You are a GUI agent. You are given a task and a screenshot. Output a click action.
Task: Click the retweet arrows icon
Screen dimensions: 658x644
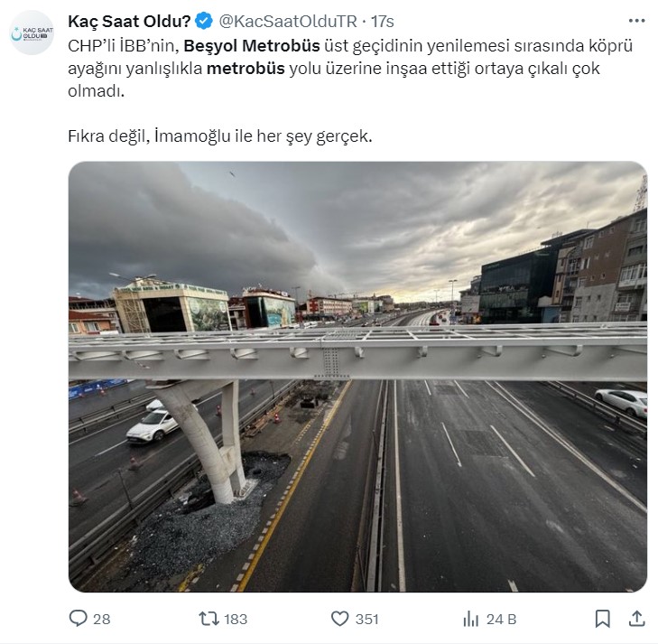209,619
